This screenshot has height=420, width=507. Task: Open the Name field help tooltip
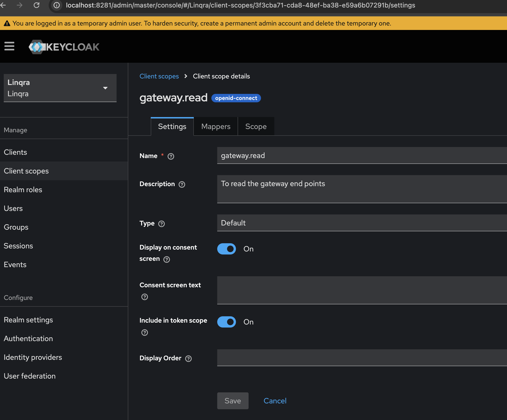point(171,156)
